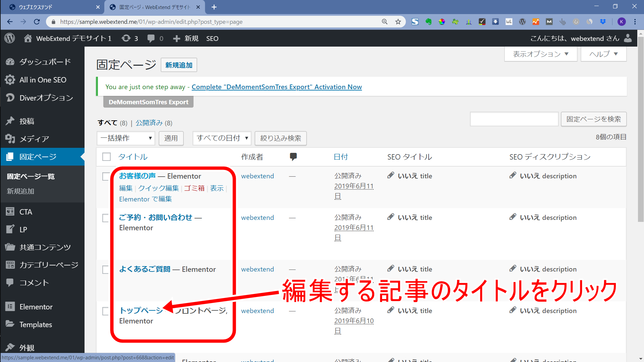Check the select-all checkbox next to タイトル
This screenshot has width=644, height=362.
click(x=106, y=157)
